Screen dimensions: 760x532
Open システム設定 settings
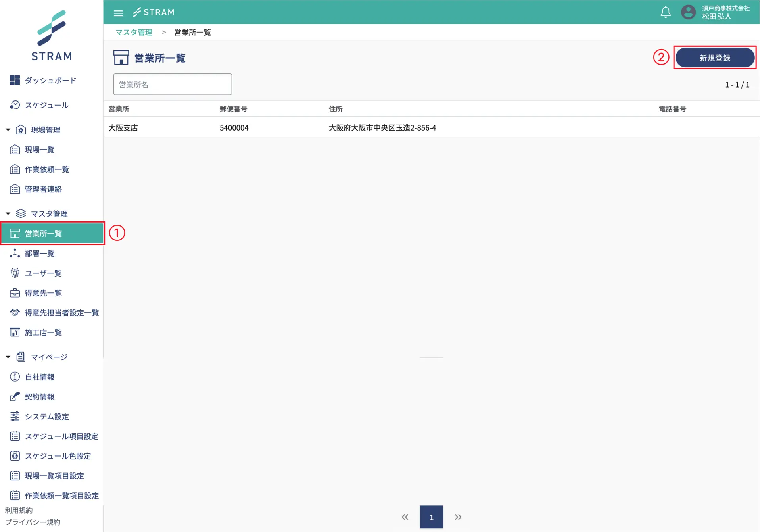pyautogui.click(x=47, y=416)
